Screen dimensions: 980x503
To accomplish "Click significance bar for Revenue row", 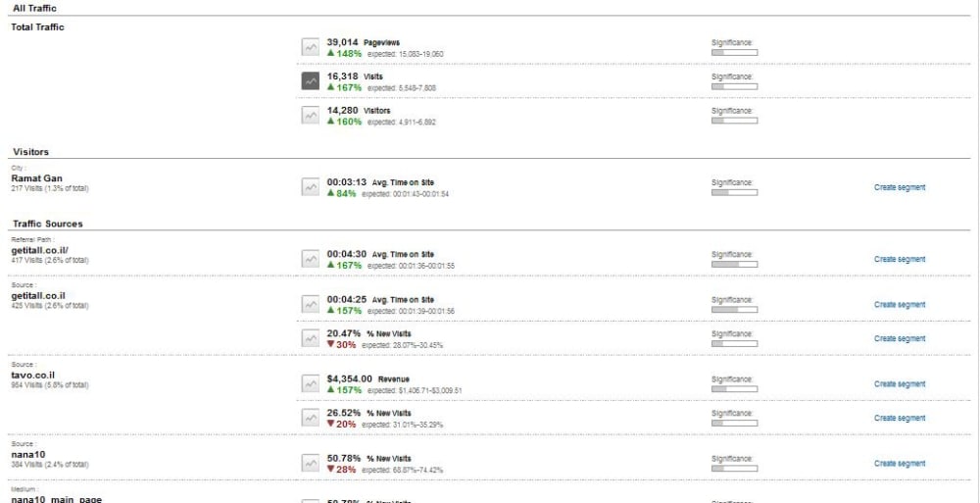I will pyautogui.click(x=734, y=388).
